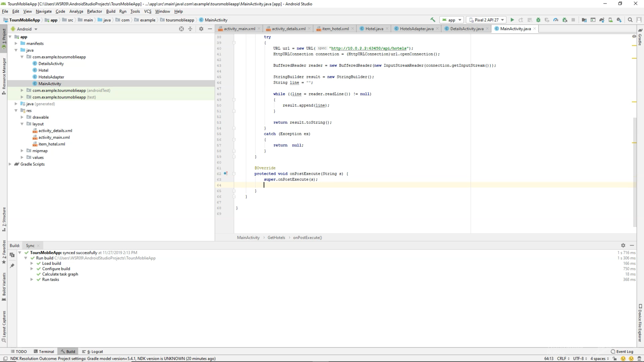Switch to the activity_main.xml tab

click(x=239, y=29)
